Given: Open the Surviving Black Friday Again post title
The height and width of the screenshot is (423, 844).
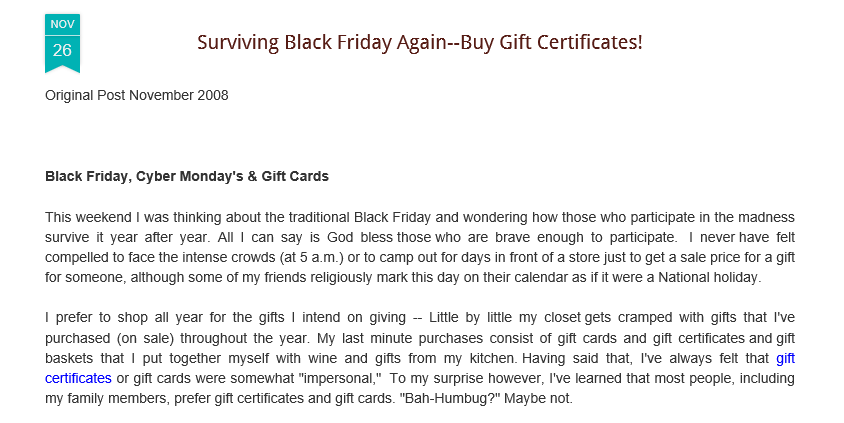Looking at the screenshot, I should pyautogui.click(x=420, y=42).
